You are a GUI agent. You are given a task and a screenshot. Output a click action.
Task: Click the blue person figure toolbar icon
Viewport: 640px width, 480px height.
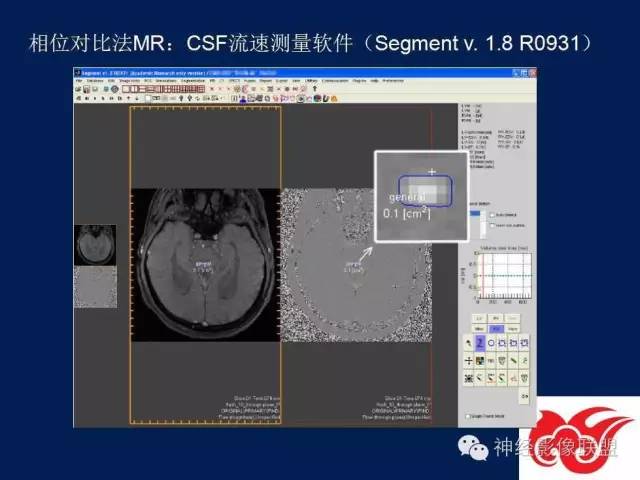[243, 98]
